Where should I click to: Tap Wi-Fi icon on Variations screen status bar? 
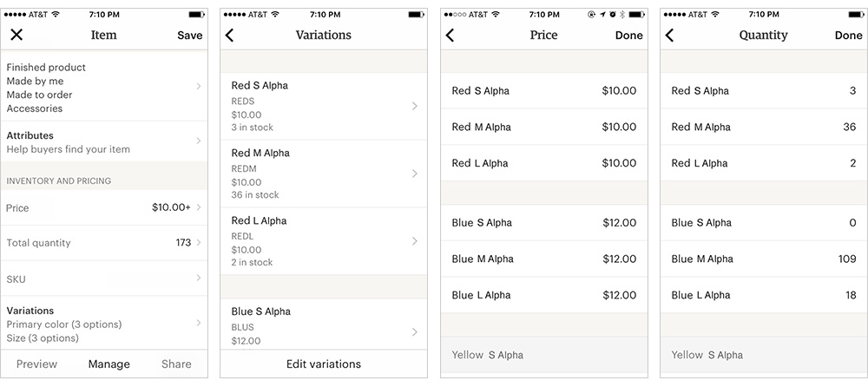274,15
